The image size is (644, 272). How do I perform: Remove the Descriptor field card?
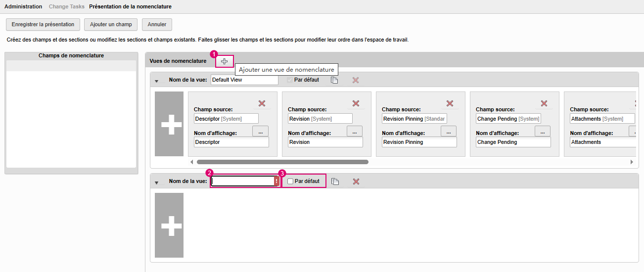pyautogui.click(x=262, y=103)
